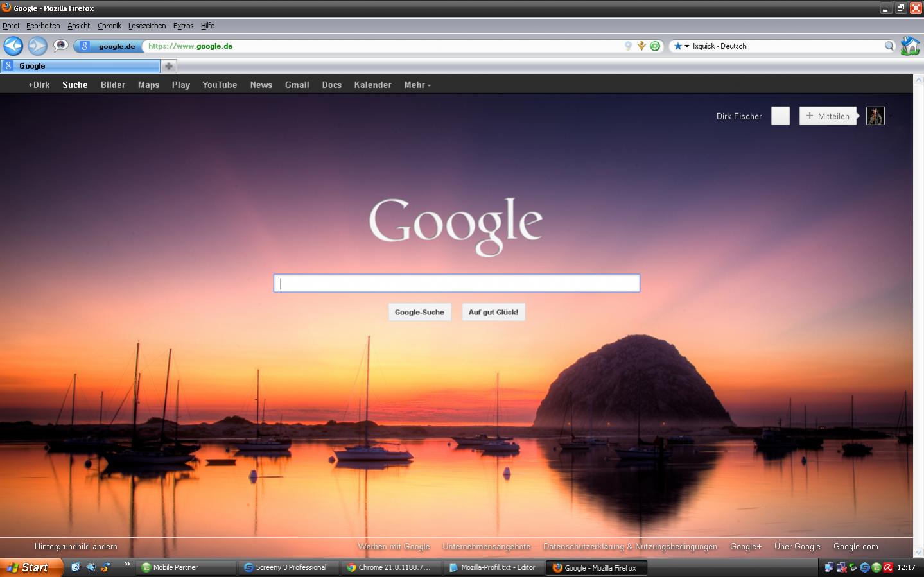Show hidden quick launch items chevron

[127, 565]
